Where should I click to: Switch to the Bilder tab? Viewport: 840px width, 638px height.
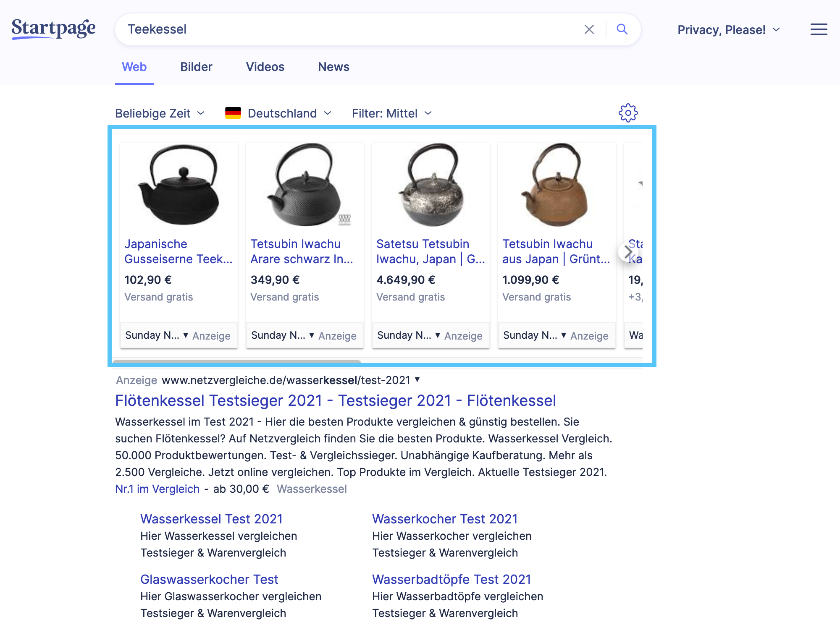point(196,67)
